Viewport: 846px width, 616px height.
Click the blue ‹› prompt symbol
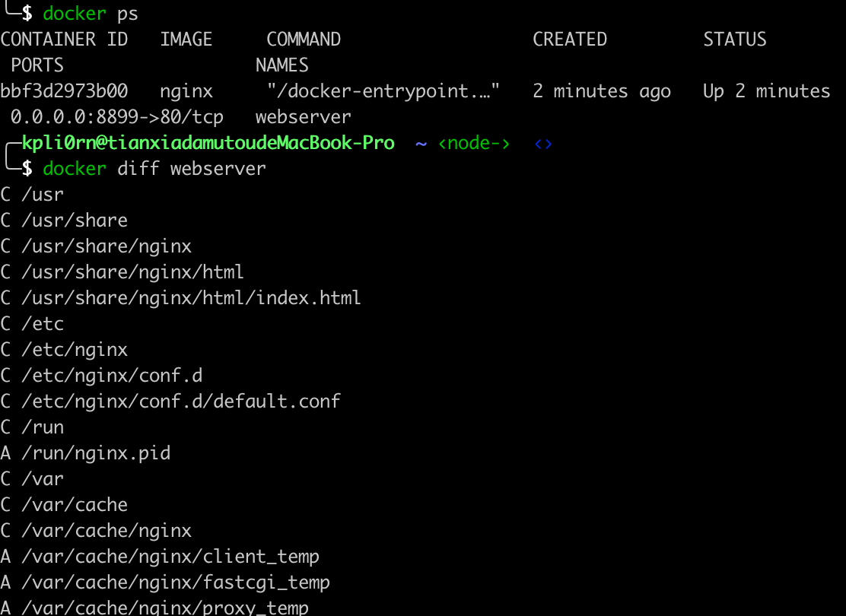(x=542, y=143)
